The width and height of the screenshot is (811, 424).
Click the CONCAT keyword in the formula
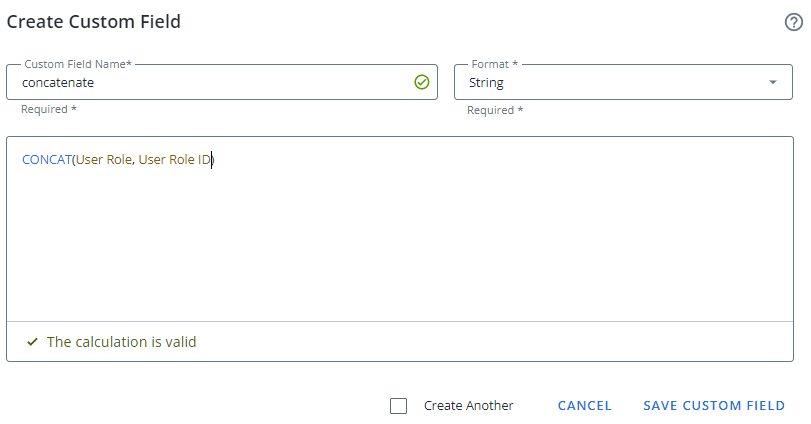point(46,160)
